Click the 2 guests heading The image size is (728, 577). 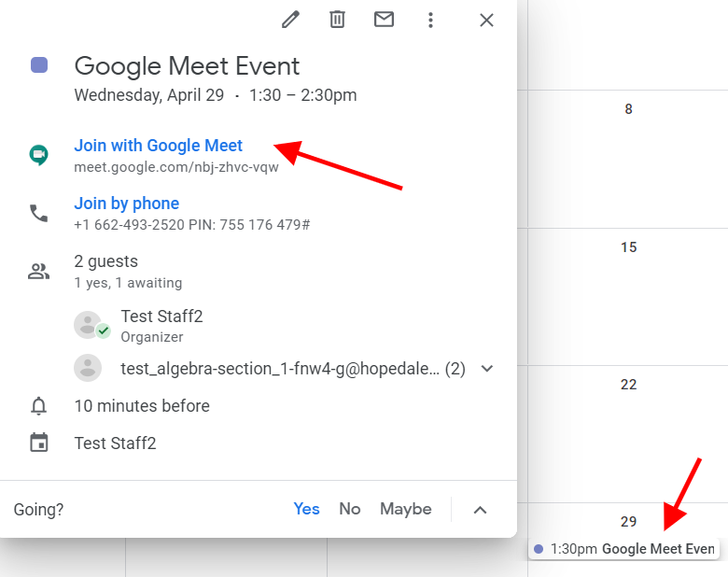pyautogui.click(x=105, y=261)
